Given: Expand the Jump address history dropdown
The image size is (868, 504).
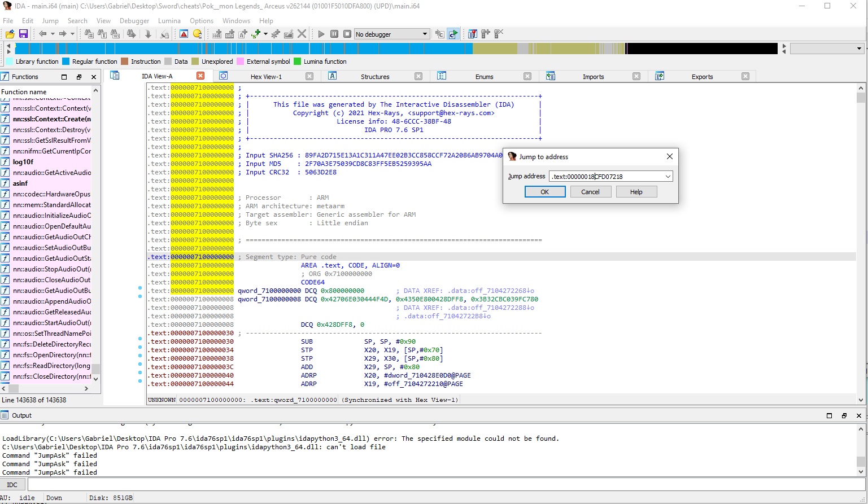Looking at the screenshot, I should point(668,176).
